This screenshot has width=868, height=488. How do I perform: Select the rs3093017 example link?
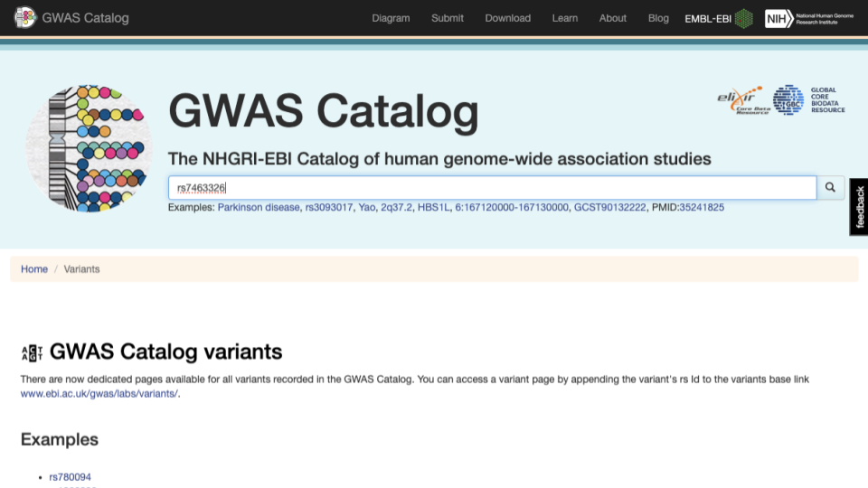point(329,208)
